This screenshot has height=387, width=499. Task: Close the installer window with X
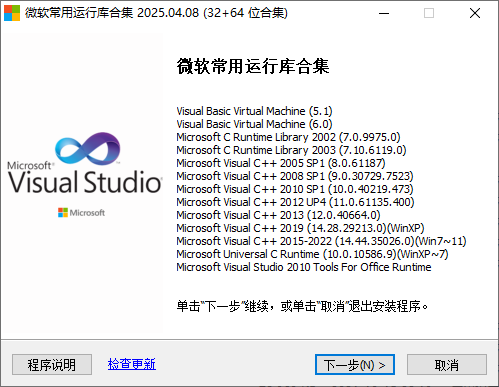pyautogui.click(x=475, y=13)
